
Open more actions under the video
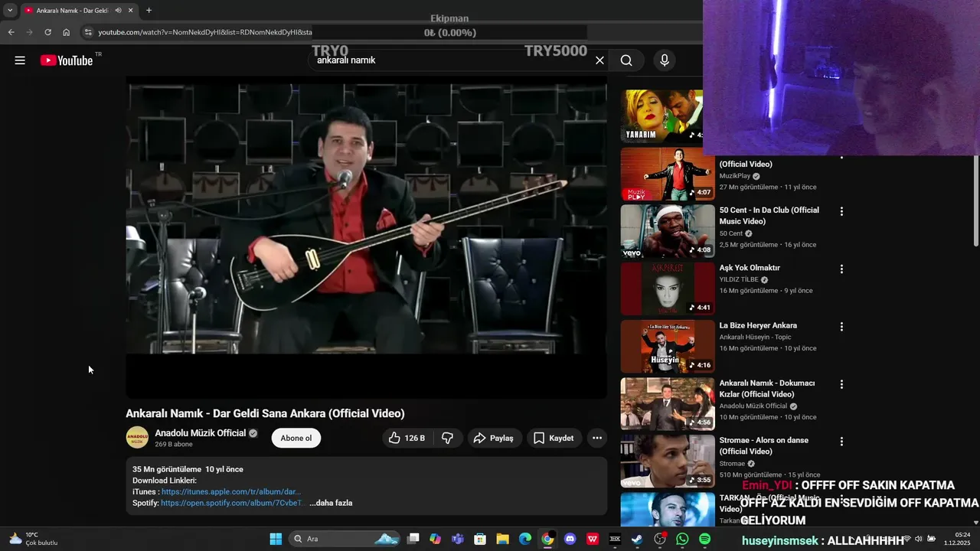(x=597, y=439)
